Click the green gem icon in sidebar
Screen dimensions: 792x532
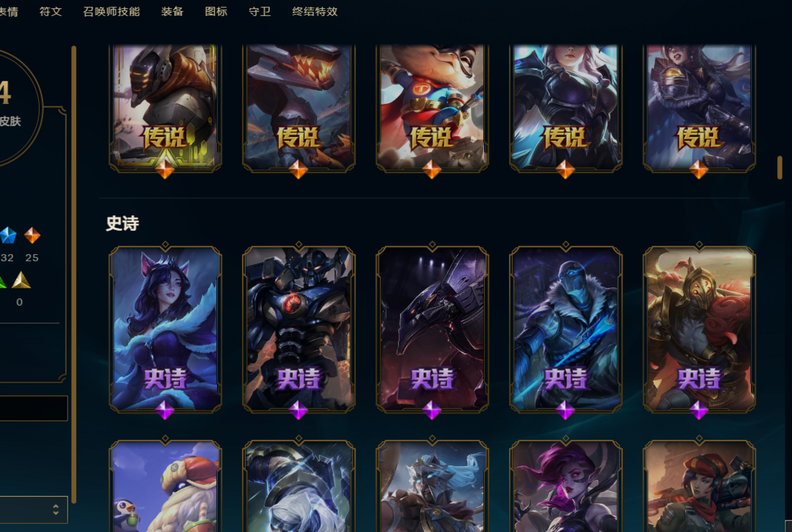(2, 281)
